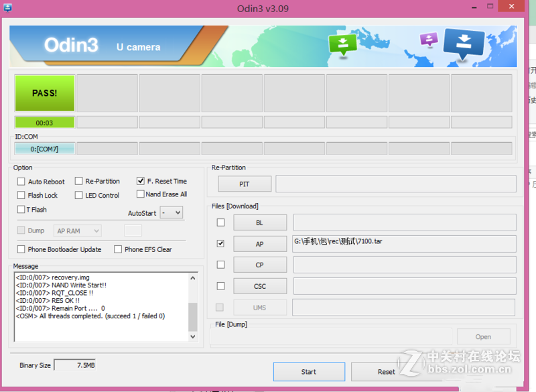Click message log scroll down arrow
This screenshot has width=536, height=392.
tap(193, 336)
